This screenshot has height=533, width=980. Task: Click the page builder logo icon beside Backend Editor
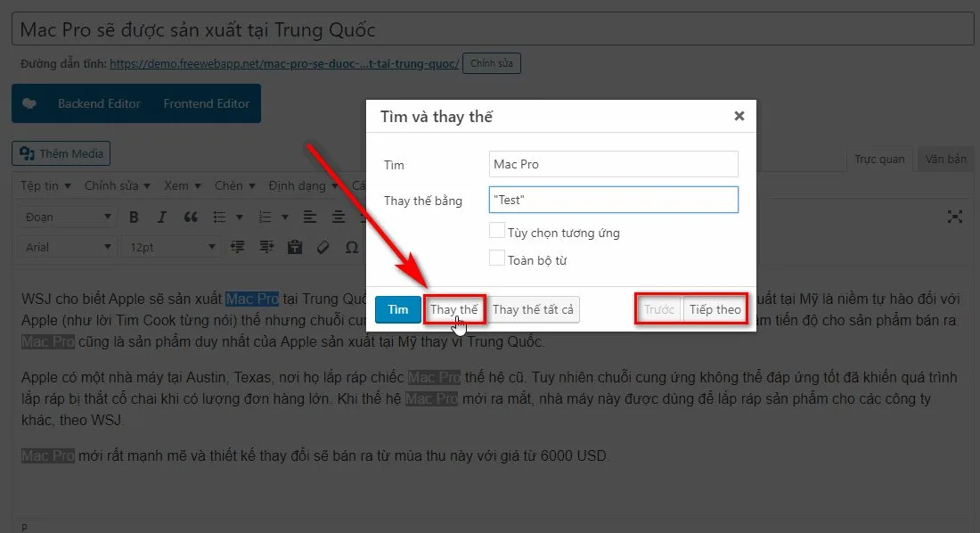coord(29,104)
